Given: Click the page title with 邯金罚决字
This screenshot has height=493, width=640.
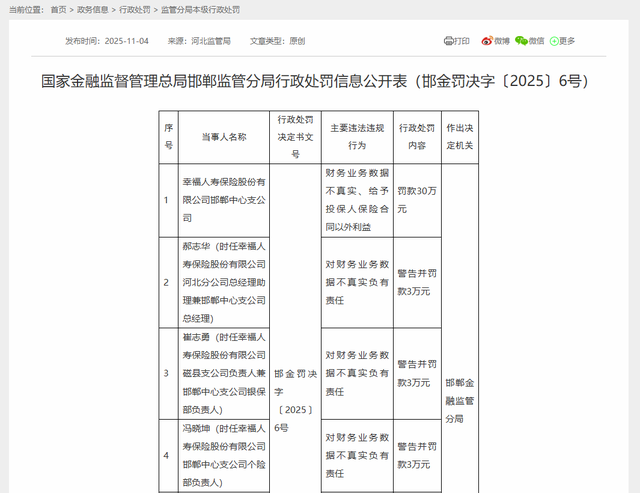Looking at the screenshot, I should coord(315,81).
